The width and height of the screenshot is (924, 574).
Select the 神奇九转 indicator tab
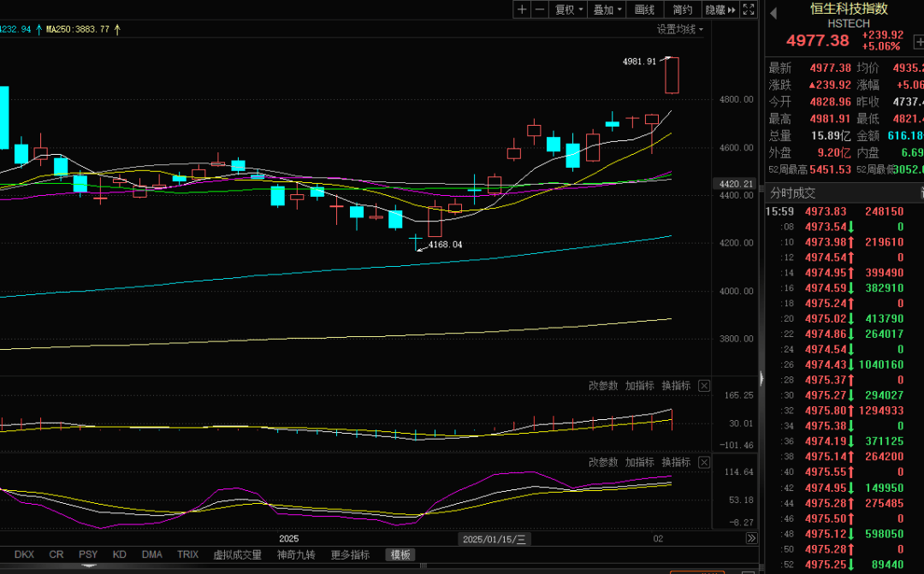pyautogui.click(x=296, y=554)
